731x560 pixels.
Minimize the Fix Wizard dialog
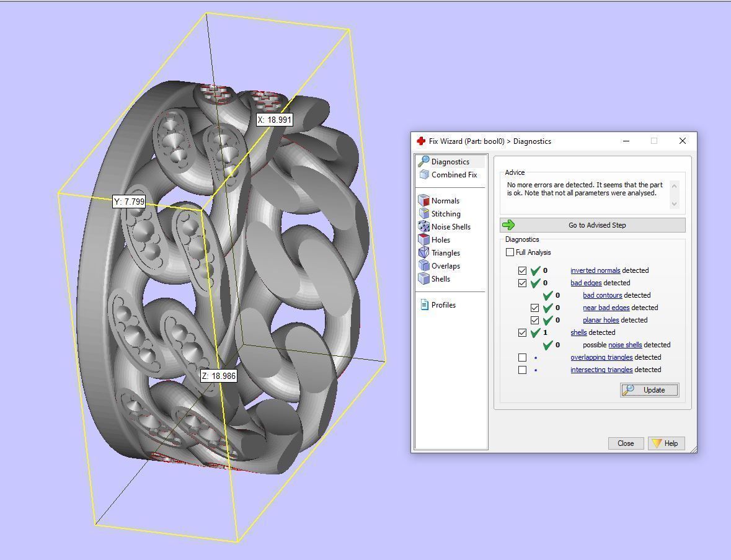tap(626, 141)
